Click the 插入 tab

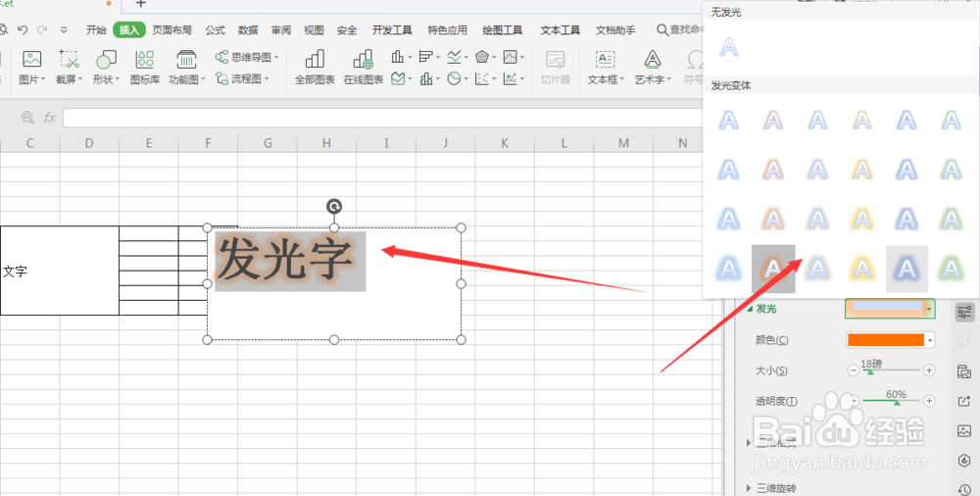pyautogui.click(x=129, y=29)
